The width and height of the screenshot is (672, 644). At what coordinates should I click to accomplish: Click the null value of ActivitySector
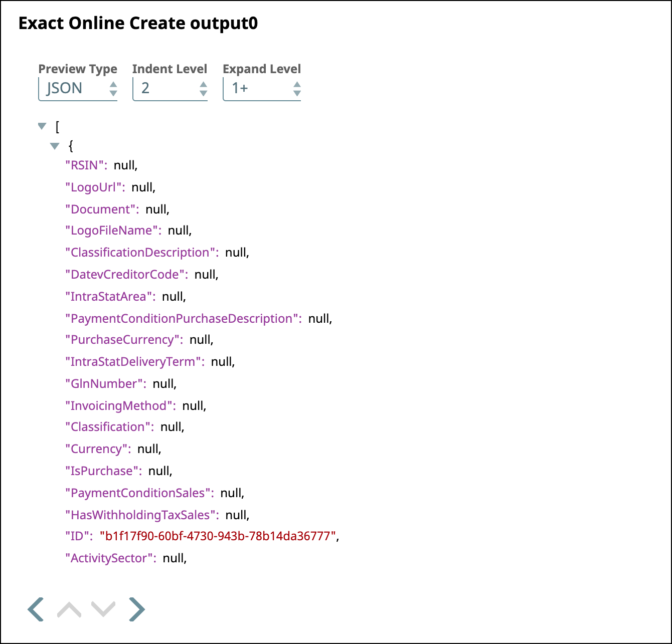pos(174,558)
